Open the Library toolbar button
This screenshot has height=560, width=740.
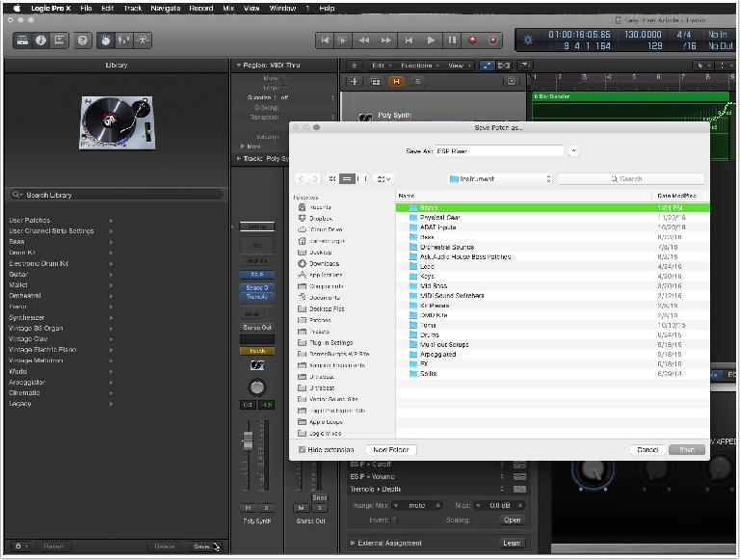click(x=22, y=40)
